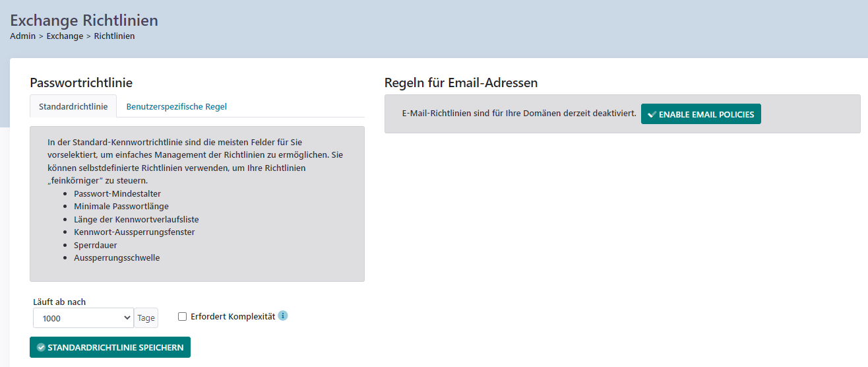The image size is (868, 367).
Task: Click the Passwort-Mindestalter list item
Action: (117, 193)
